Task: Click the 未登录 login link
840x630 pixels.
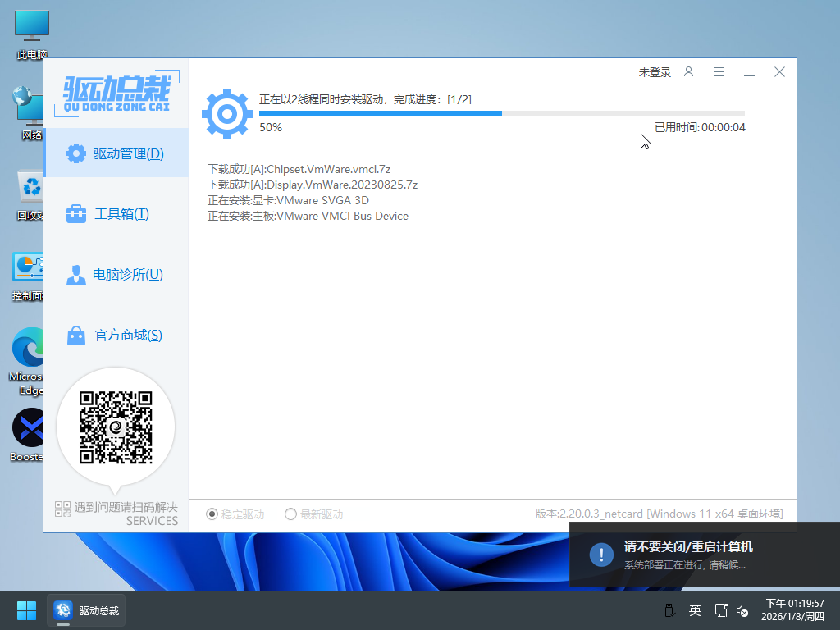Action: [655, 72]
